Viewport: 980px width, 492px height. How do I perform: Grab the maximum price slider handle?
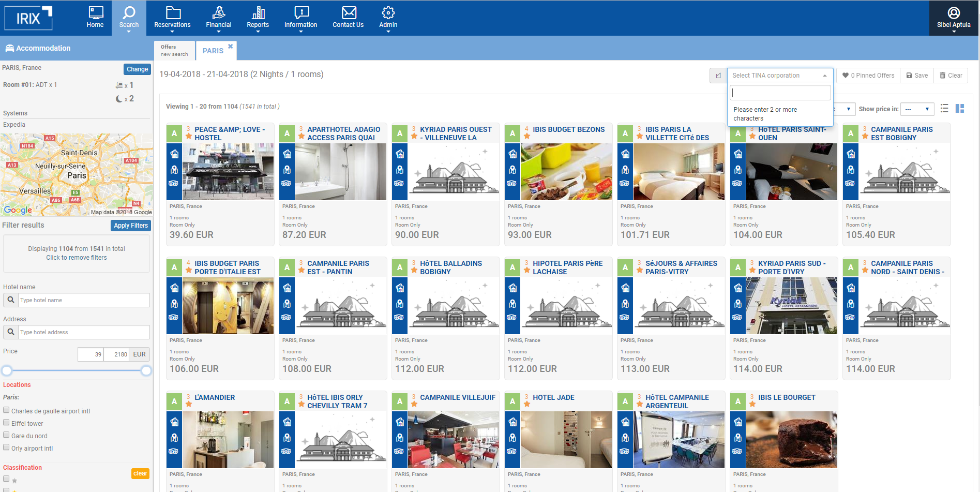pyautogui.click(x=146, y=370)
